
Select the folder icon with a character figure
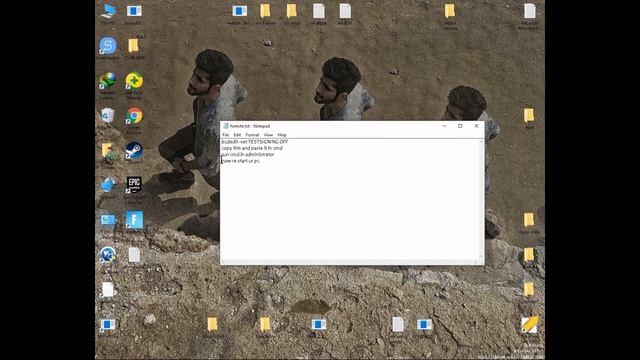click(108, 152)
